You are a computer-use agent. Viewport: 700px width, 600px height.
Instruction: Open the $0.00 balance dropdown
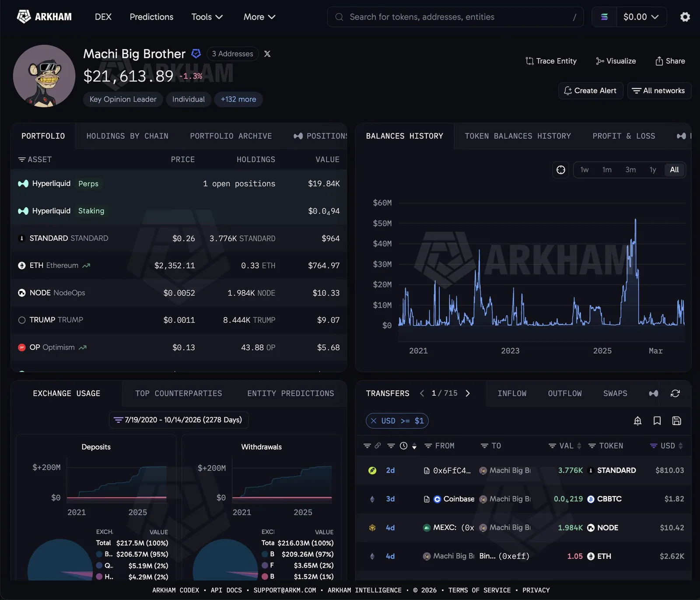click(x=641, y=17)
